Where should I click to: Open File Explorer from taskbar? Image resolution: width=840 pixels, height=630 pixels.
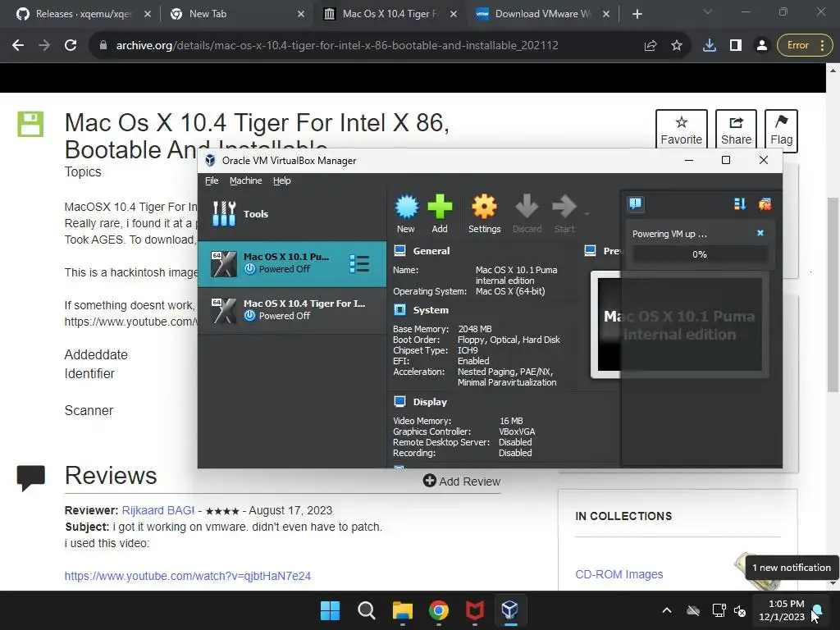pyautogui.click(x=402, y=610)
